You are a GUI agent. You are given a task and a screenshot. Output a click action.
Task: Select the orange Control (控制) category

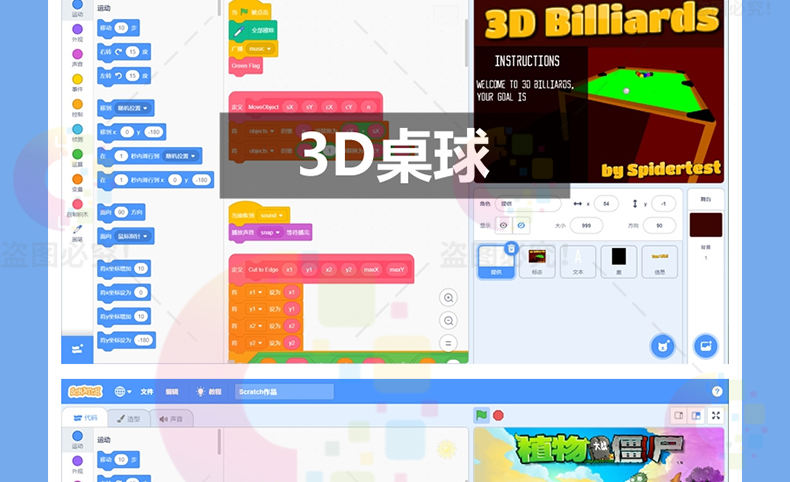click(77, 107)
